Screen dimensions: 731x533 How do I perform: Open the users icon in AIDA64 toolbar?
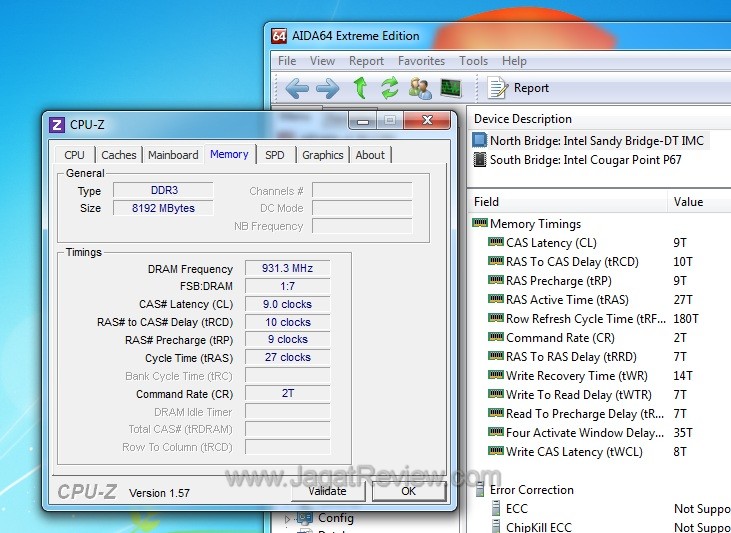(x=420, y=88)
